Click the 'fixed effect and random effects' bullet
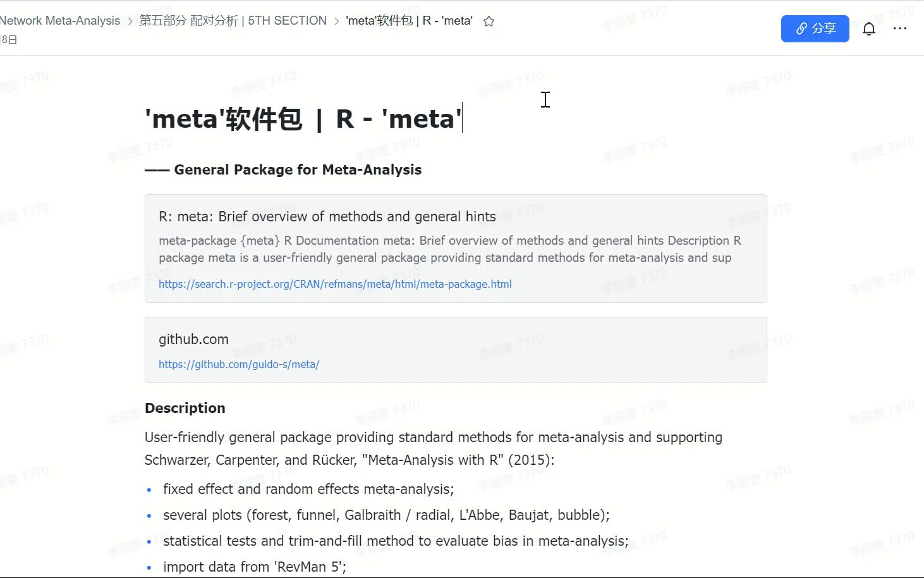This screenshot has height=578, width=924. [308, 489]
